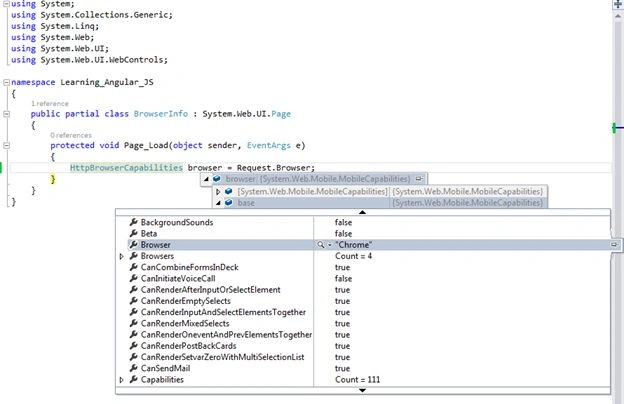Screen dimensions: 624x404
Task: Click the cube icon beside [System.Web.Mobile.MobileCapabilities]
Action: tap(229, 191)
